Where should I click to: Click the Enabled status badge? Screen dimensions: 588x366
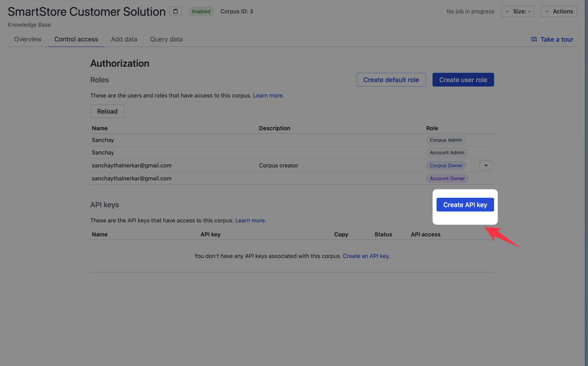pos(201,11)
